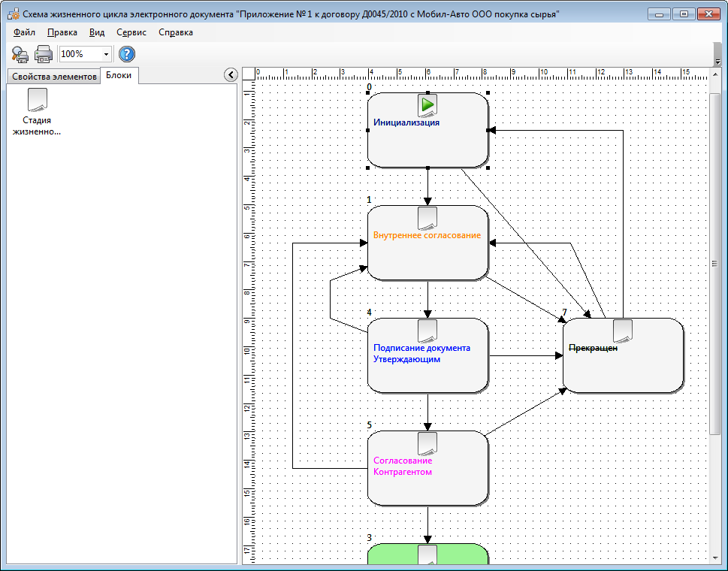The height and width of the screenshot is (571, 728).
Task: Select the Стадия жизненно... block icon
Action: (x=37, y=100)
